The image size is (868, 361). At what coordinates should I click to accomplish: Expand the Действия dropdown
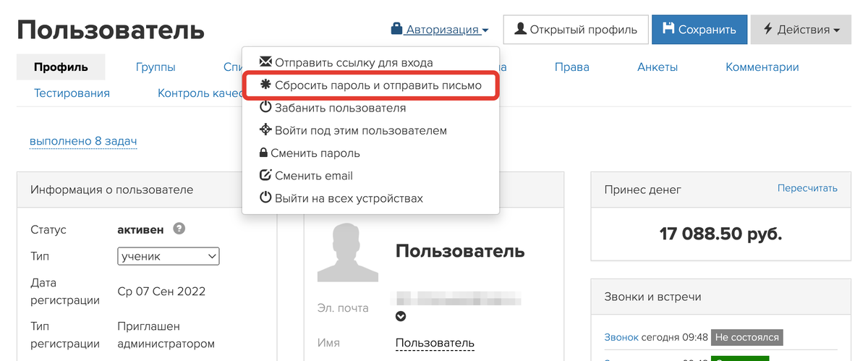(x=801, y=30)
